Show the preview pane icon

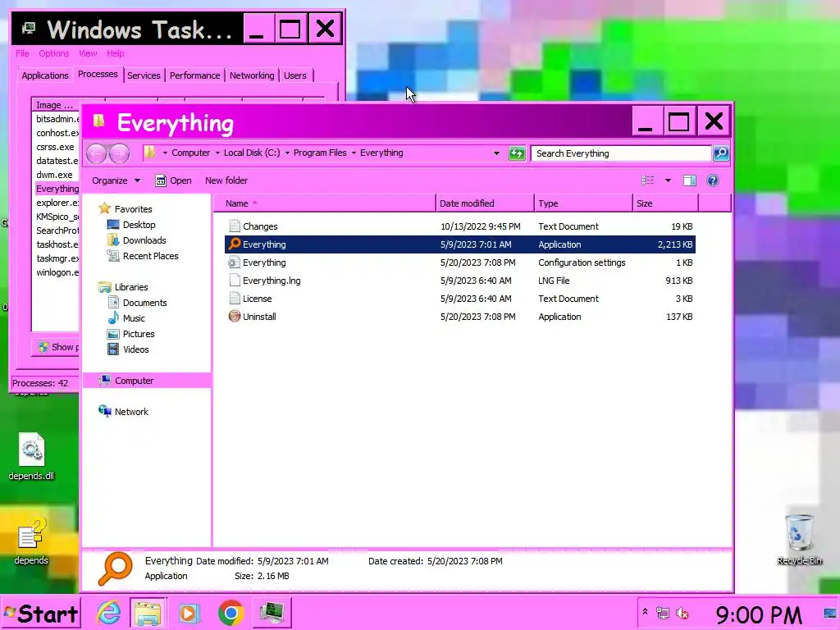[x=689, y=180]
